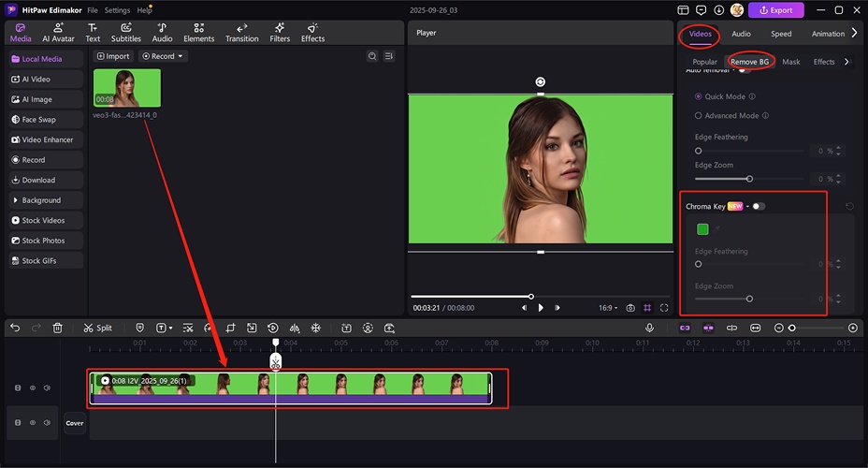868x468 pixels.
Task: Switch to the Speed tab
Action: [780, 34]
